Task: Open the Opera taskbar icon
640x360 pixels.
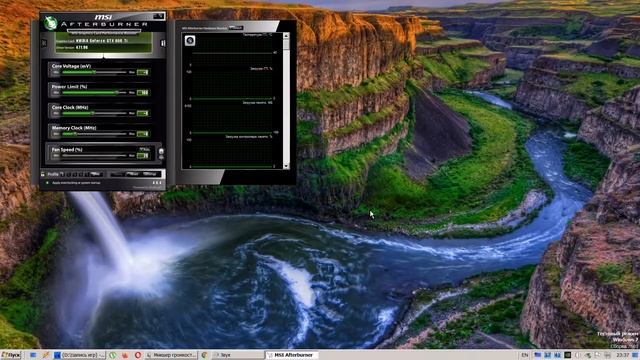Action: click(x=138, y=355)
